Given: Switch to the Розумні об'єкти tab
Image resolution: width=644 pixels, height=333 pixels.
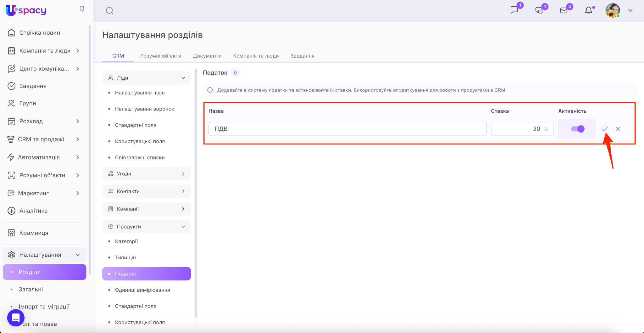Looking at the screenshot, I should [160, 56].
